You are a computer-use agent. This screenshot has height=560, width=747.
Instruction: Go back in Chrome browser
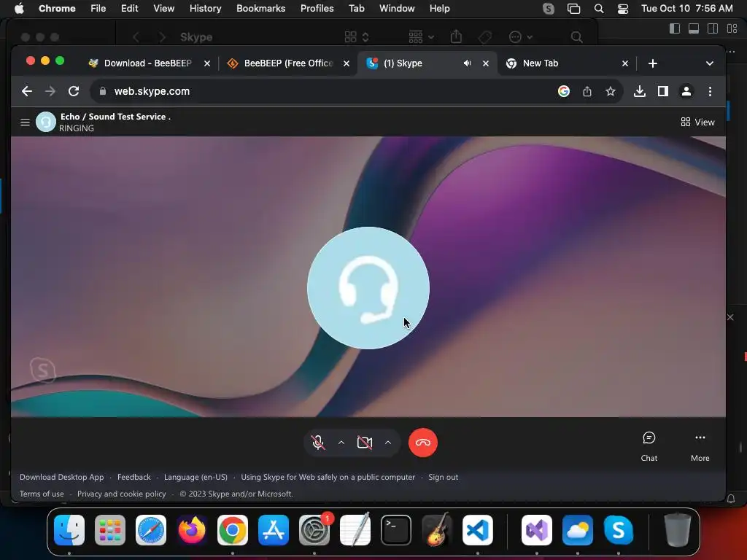(27, 91)
